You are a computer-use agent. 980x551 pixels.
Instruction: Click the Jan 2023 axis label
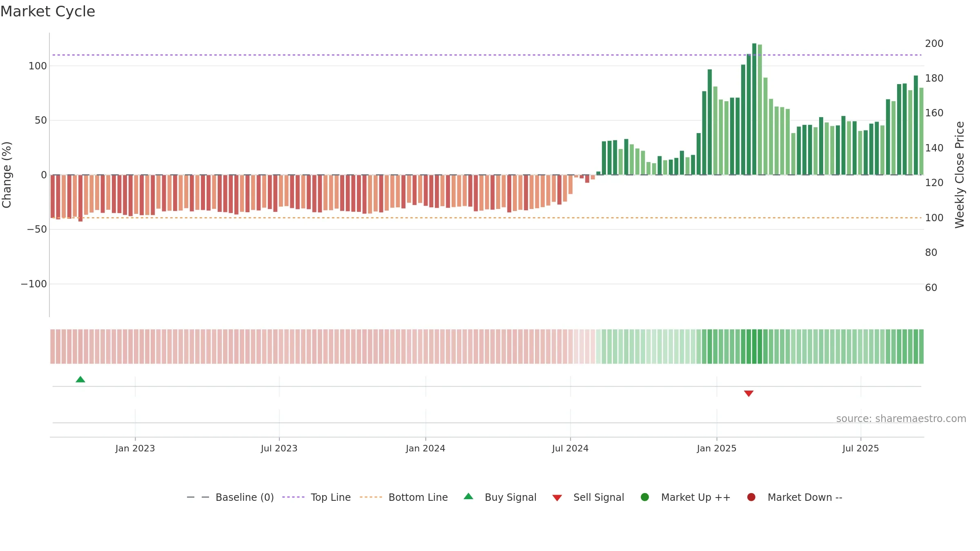click(x=135, y=449)
